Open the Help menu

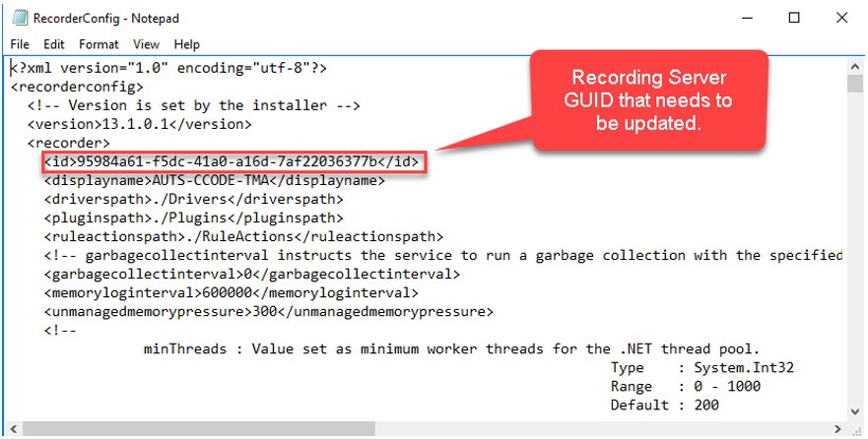[x=186, y=44]
